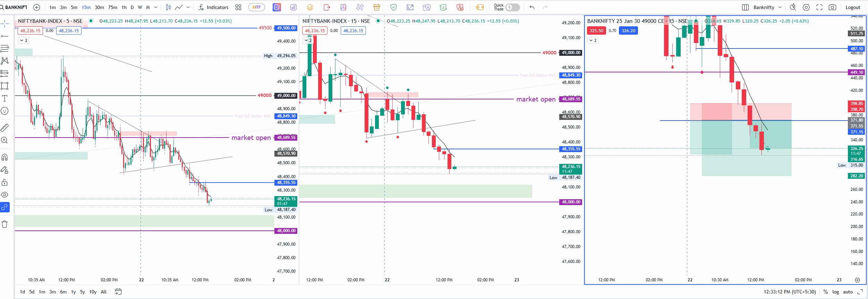
Task: Open the forecasting and measurement tools
Action: pos(5,73)
